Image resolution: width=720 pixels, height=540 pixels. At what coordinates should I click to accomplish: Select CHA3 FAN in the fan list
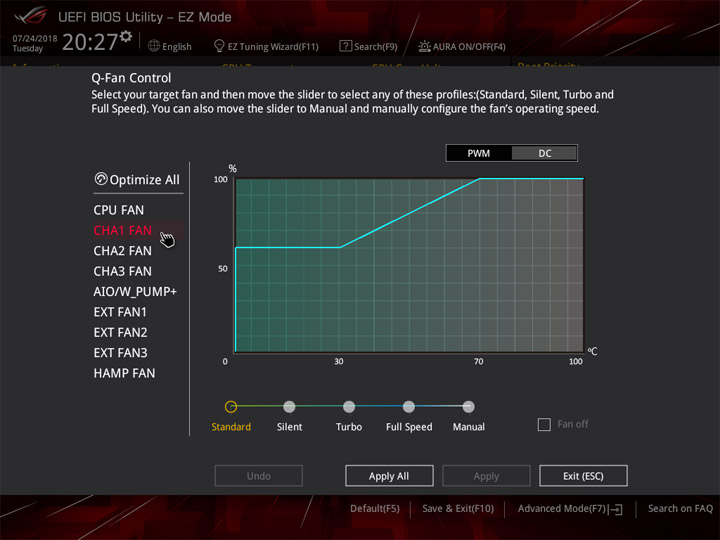(x=123, y=271)
